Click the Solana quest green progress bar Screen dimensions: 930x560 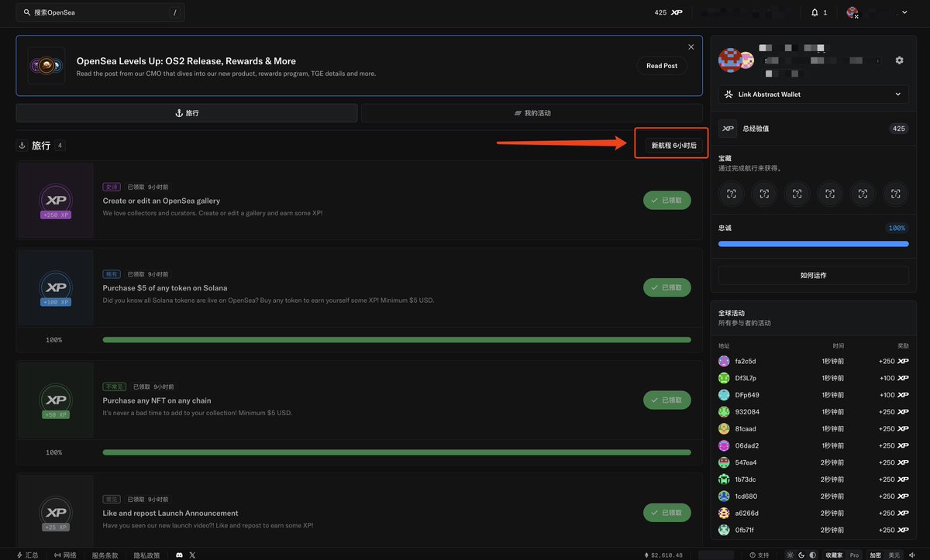pos(397,340)
